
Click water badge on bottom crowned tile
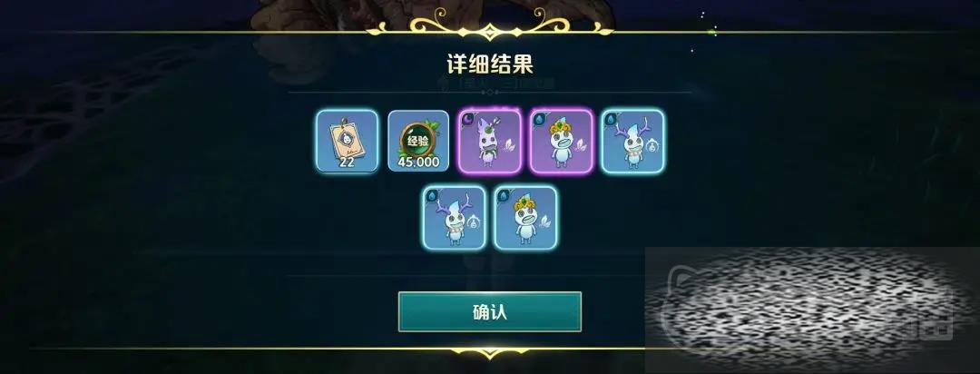[503, 195]
